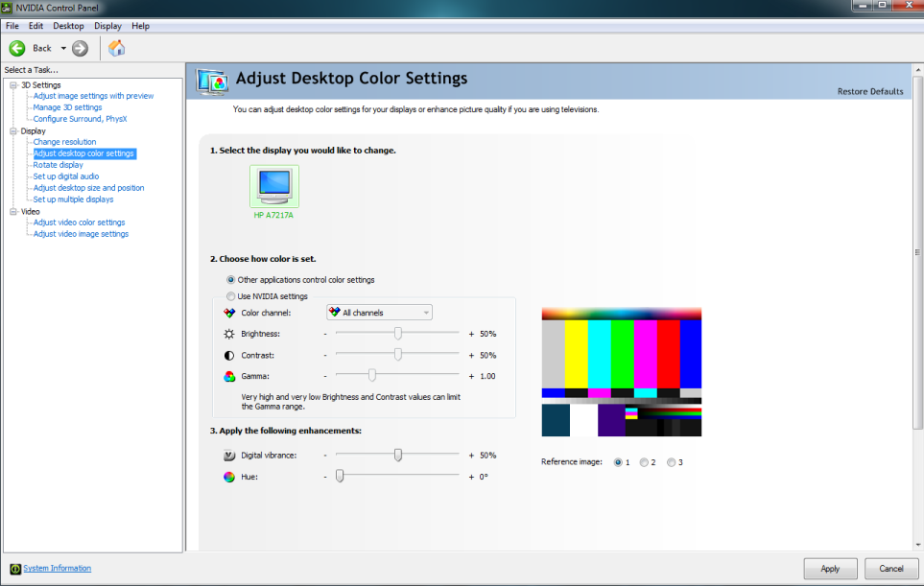Screen dimensions: 924x586
Task: Click the Contrast half-circle icon
Action: (229, 356)
